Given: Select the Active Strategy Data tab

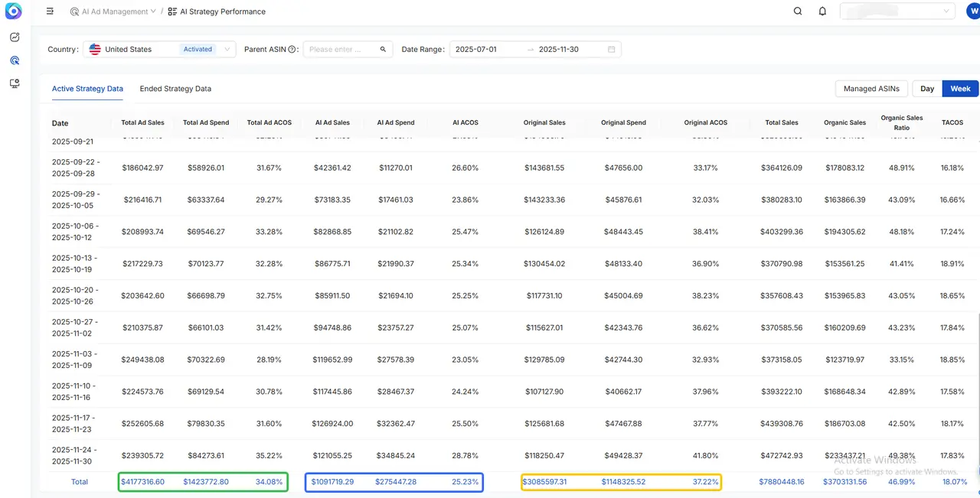Looking at the screenshot, I should point(87,89).
